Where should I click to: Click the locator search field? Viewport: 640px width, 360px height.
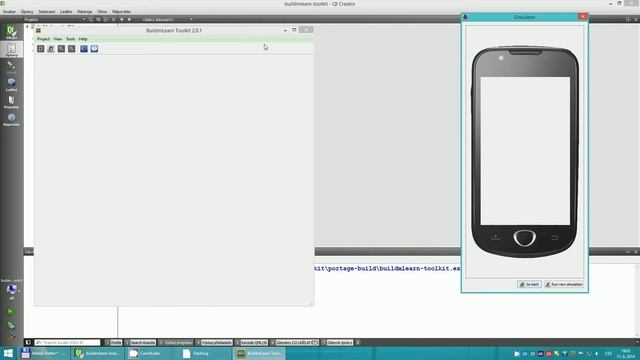[67, 342]
